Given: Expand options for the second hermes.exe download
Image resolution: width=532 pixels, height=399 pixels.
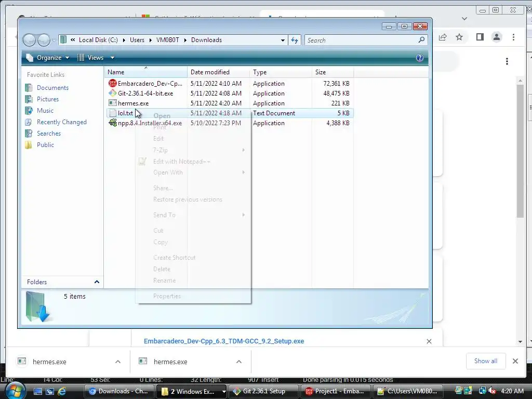Looking at the screenshot, I should (x=239, y=362).
